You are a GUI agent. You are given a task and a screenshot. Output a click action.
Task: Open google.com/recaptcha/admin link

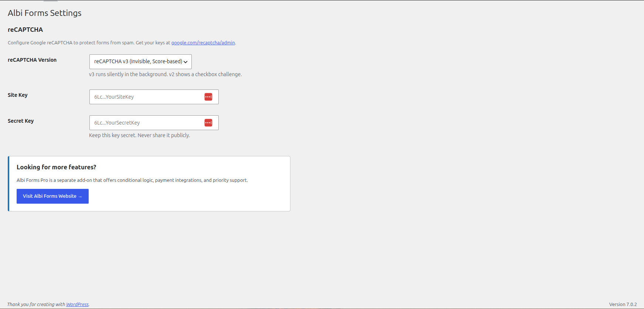pyautogui.click(x=203, y=43)
